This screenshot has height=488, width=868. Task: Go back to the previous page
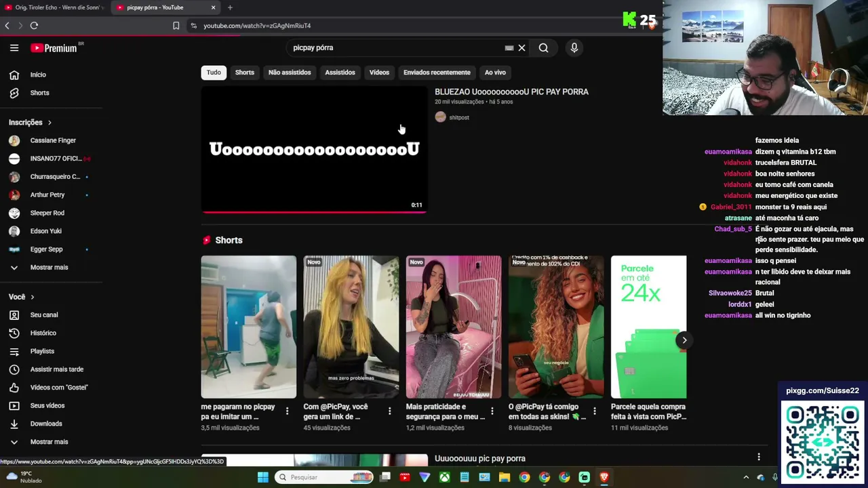7,26
